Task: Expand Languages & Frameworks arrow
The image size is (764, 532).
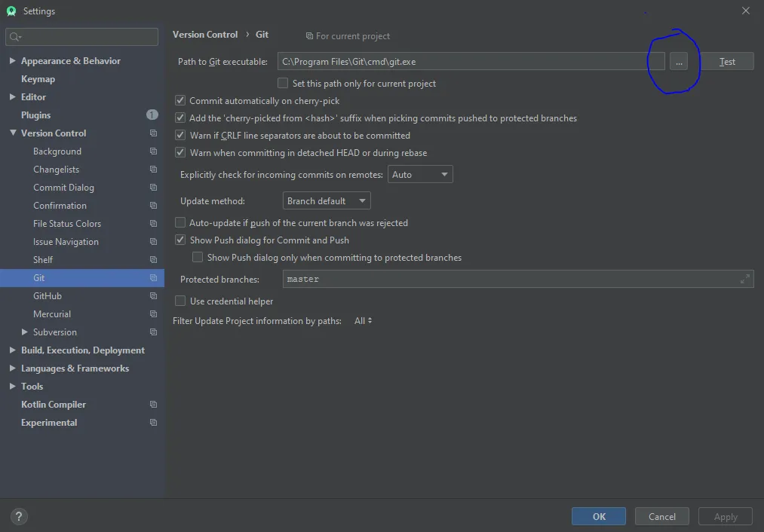Action: coord(12,368)
